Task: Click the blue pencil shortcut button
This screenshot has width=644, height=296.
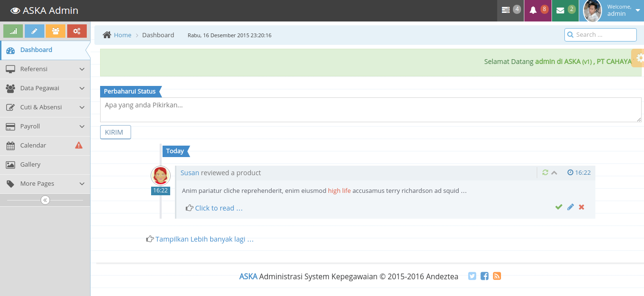Action: click(34, 31)
